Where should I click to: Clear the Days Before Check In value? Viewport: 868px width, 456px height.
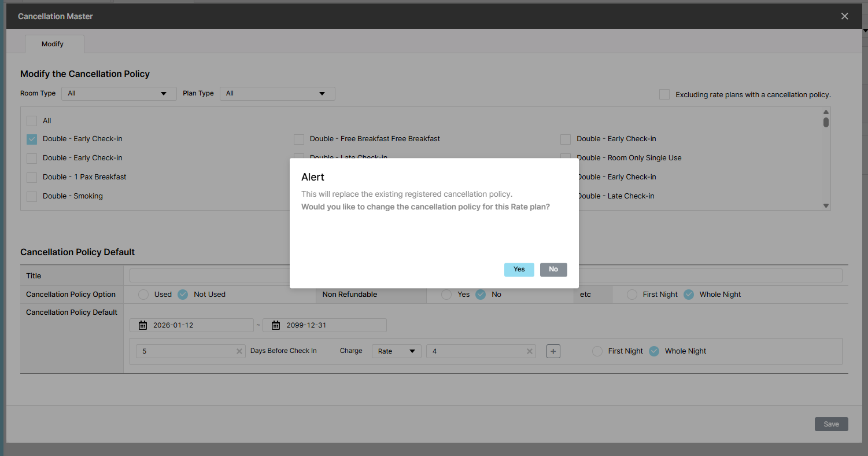click(x=239, y=351)
